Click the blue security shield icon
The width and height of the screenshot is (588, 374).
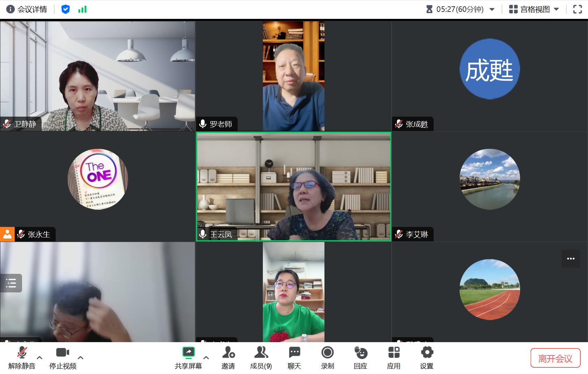[x=65, y=9]
